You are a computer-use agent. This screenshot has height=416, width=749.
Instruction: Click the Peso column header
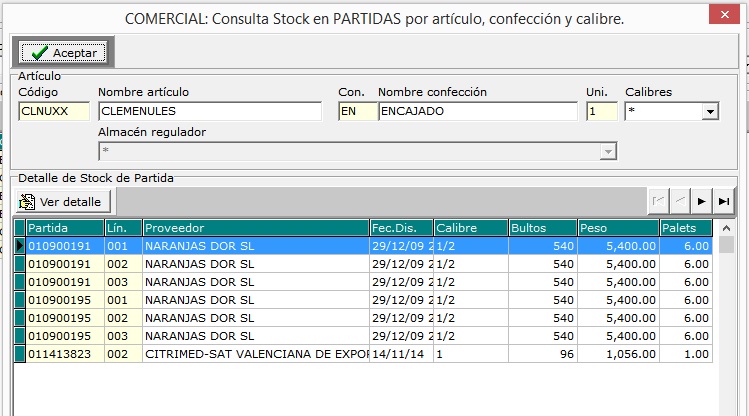(x=617, y=228)
